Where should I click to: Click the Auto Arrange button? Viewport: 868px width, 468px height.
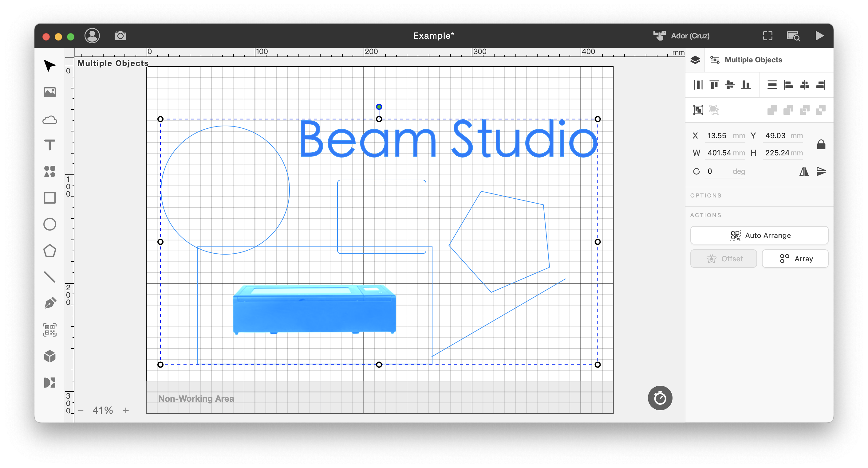click(759, 235)
